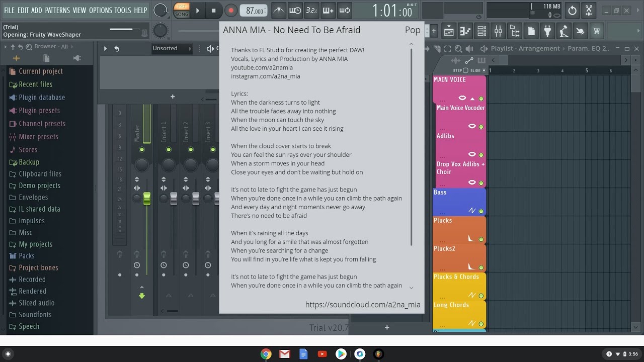The width and height of the screenshot is (644, 362).
Task: Click undo arrow in mixer header
Action: (117, 49)
